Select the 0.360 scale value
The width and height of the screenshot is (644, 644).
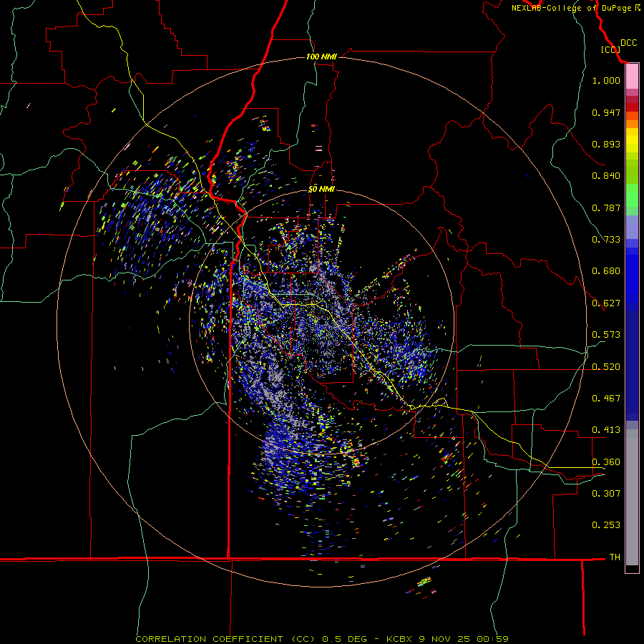click(x=606, y=462)
